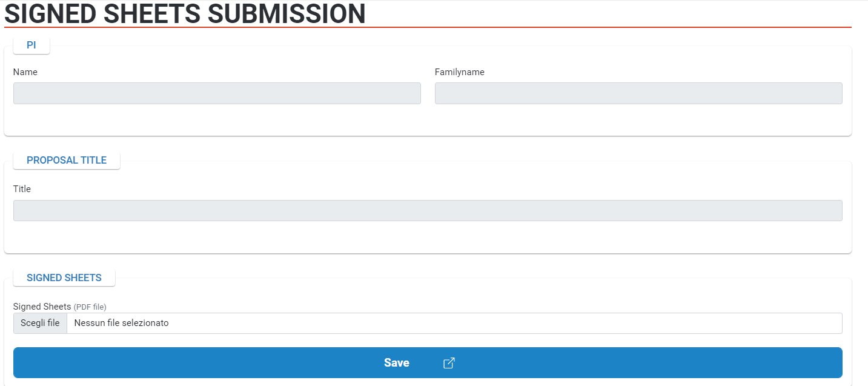Focus the proposal Title input field

click(x=428, y=210)
